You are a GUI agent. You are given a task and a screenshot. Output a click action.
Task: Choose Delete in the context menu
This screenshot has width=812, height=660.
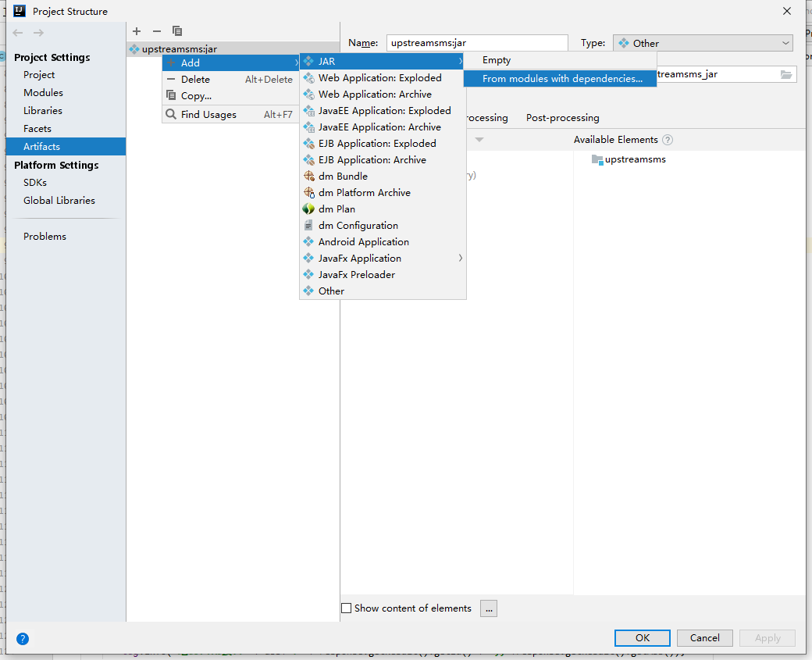tap(231, 79)
